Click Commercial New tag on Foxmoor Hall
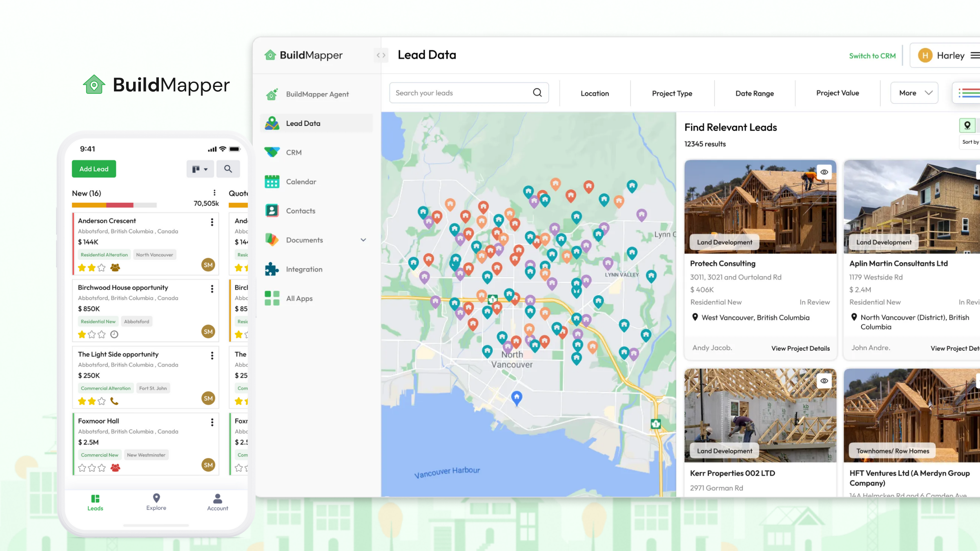 (x=100, y=455)
